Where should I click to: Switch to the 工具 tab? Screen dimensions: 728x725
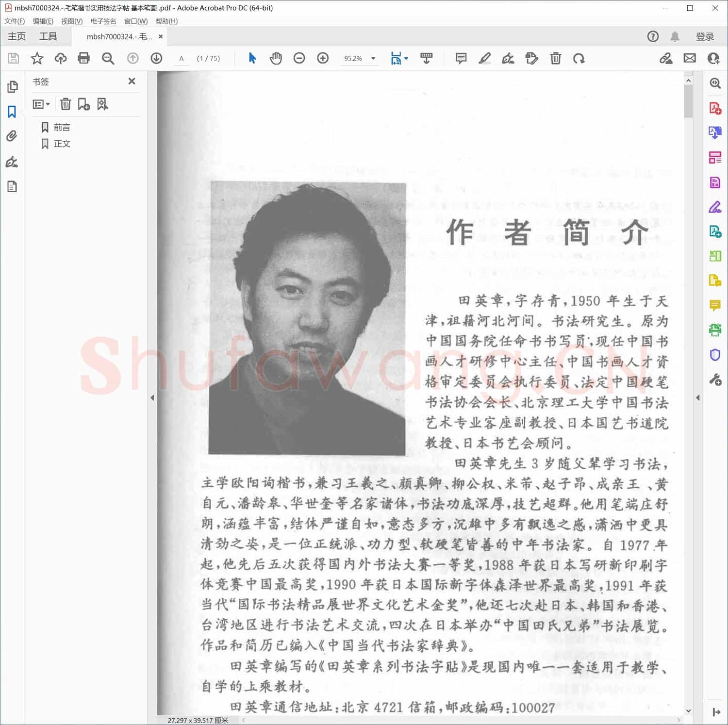[48, 36]
